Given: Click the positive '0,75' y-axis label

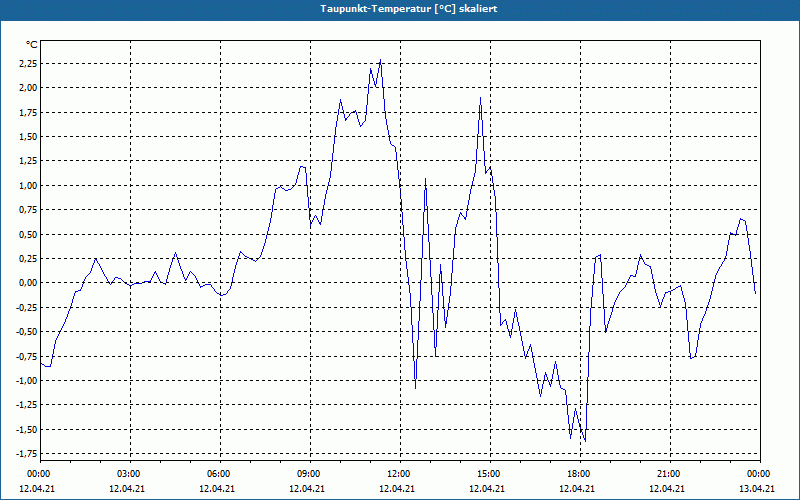Looking at the screenshot, I should coord(29,210).
